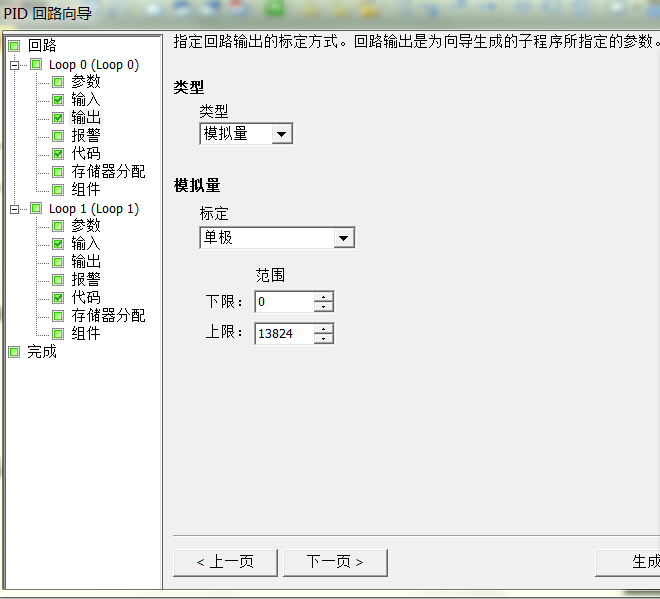Open 代码 under Loop 1
The image size is (660, 599).
(x=86, y=298)
